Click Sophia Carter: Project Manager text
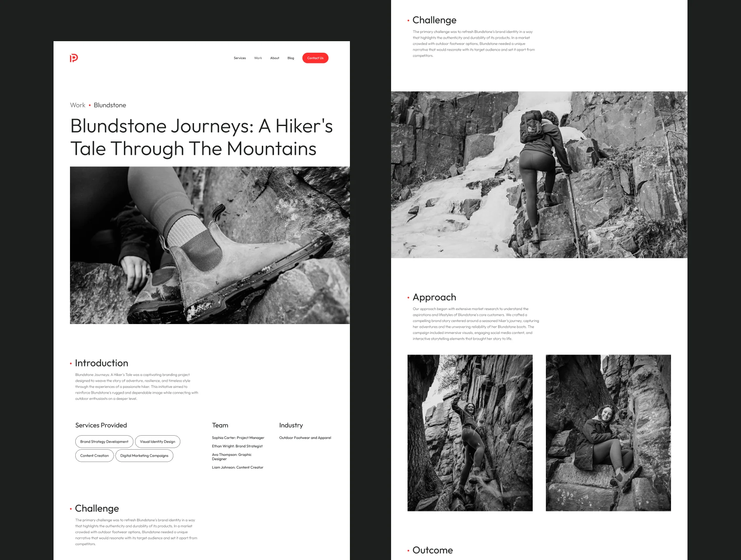741x560 pixels. pos(238,438)
